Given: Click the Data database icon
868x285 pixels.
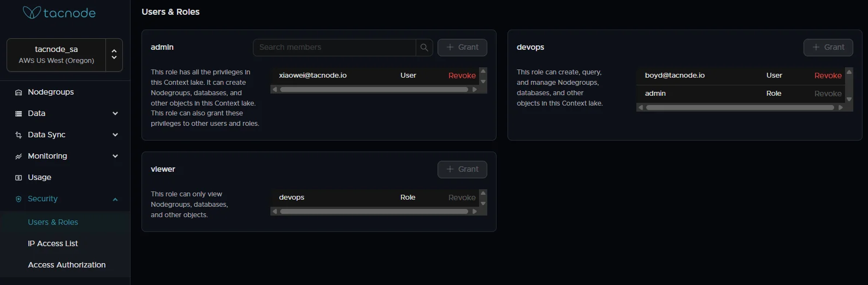Looking at the screenshot, I should pyautogui.click(x=19, y=114).
